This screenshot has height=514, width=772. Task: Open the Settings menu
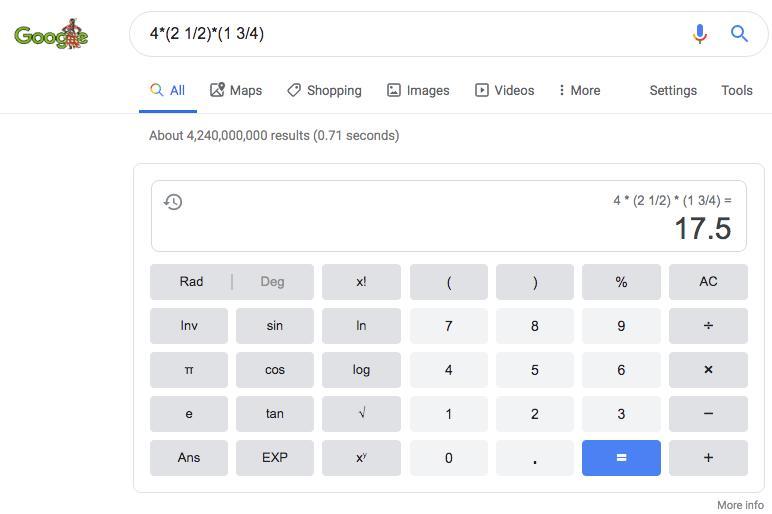[x=673, y=90]
